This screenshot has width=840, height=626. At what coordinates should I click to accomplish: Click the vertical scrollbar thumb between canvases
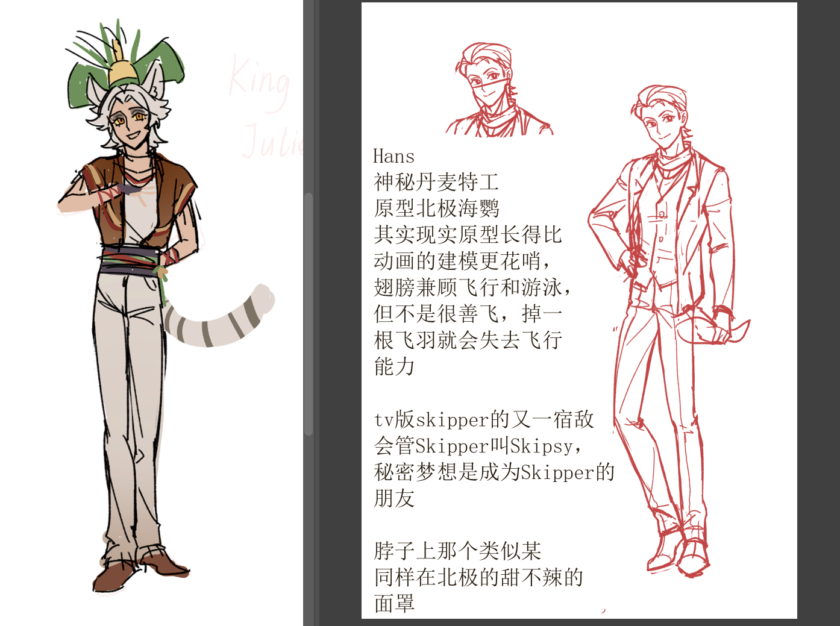pyautogui.click(x=309, y=313)
